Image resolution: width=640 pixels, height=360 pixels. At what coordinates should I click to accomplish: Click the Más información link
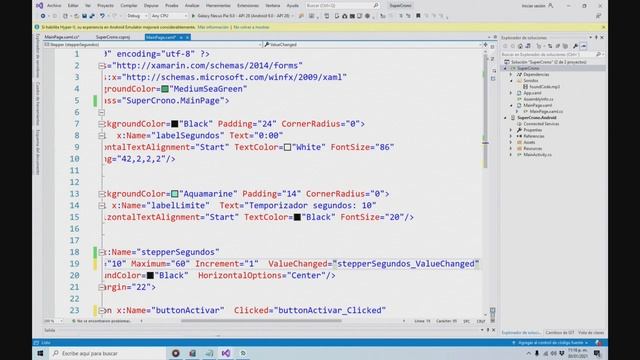213,27
